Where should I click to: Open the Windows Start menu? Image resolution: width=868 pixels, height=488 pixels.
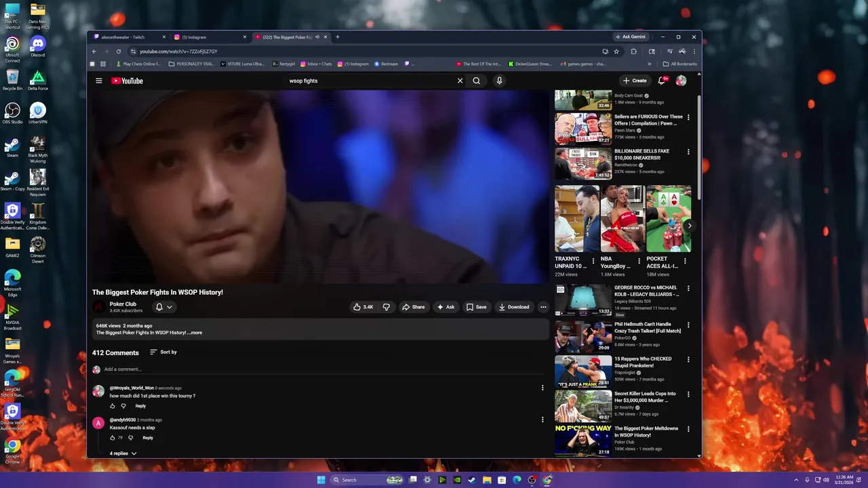(321, 480)
